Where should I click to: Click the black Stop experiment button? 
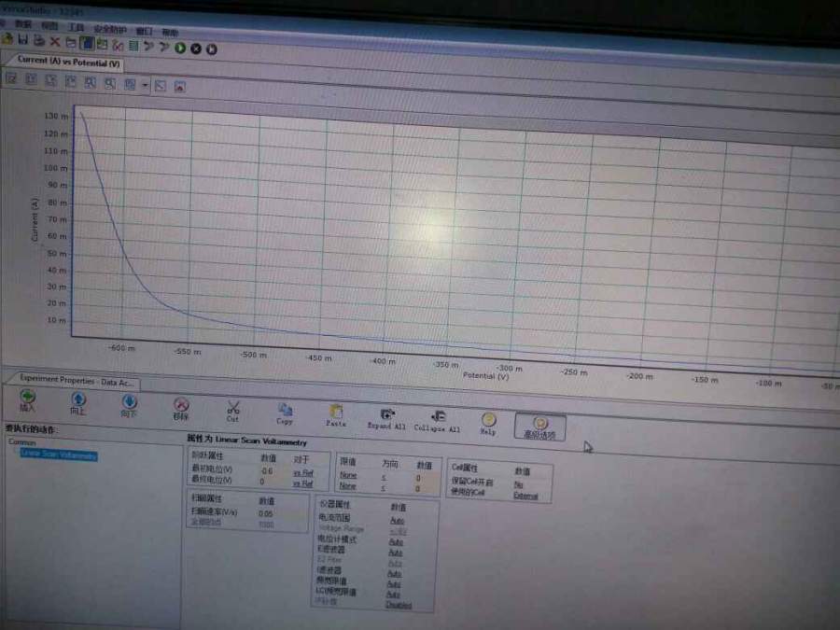click(x=196, y=49)
